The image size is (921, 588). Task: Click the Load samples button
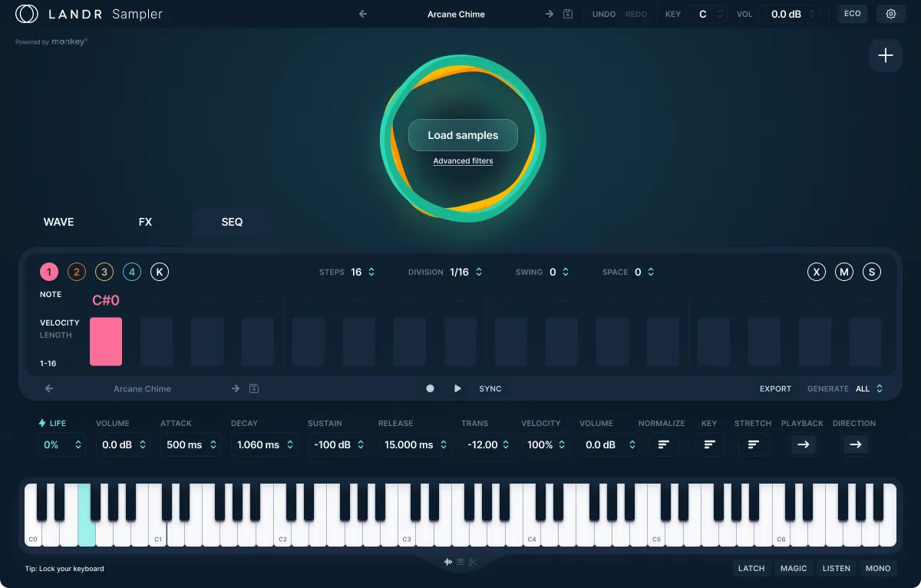pos(463,134)
